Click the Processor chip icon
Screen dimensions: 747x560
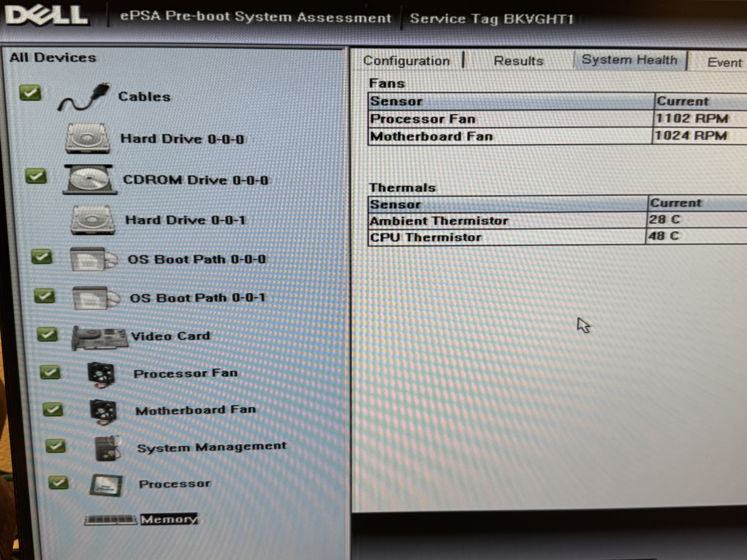pyautogui.click(x=106, y=485)
